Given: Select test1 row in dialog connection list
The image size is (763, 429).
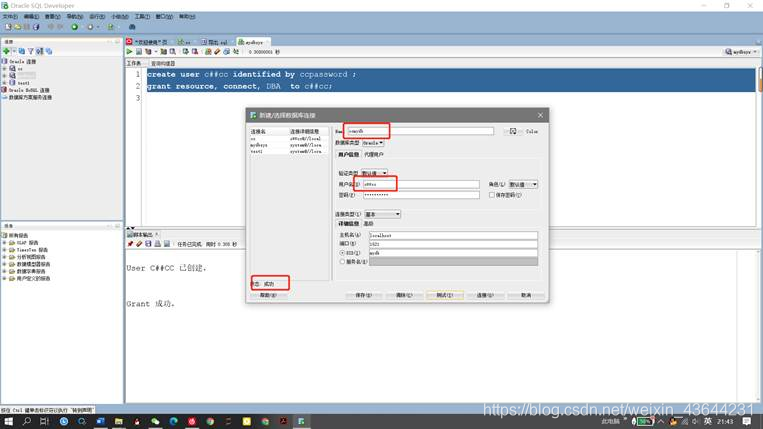Looking at the screenshot, I should click(289, 151).
